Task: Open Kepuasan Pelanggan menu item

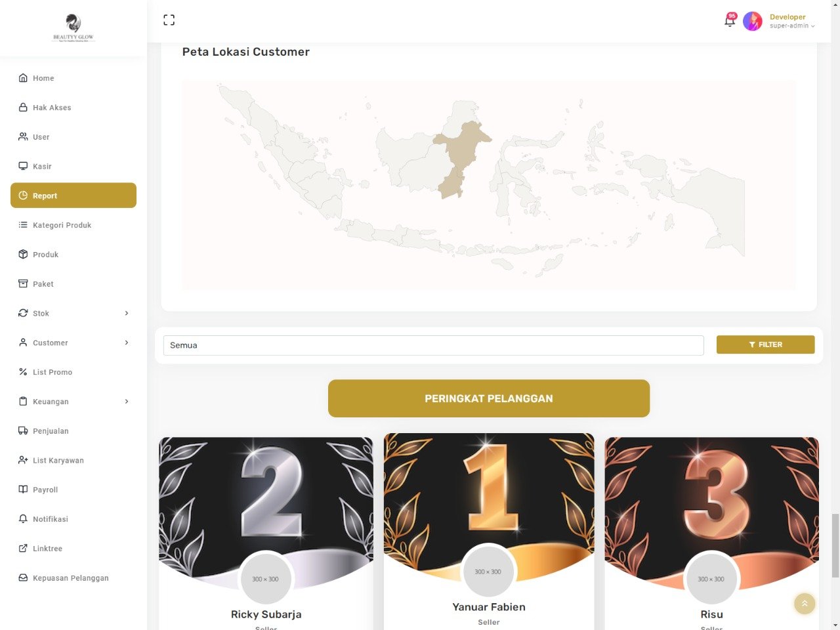Action: pyautogui.click(x=73, y=577)
